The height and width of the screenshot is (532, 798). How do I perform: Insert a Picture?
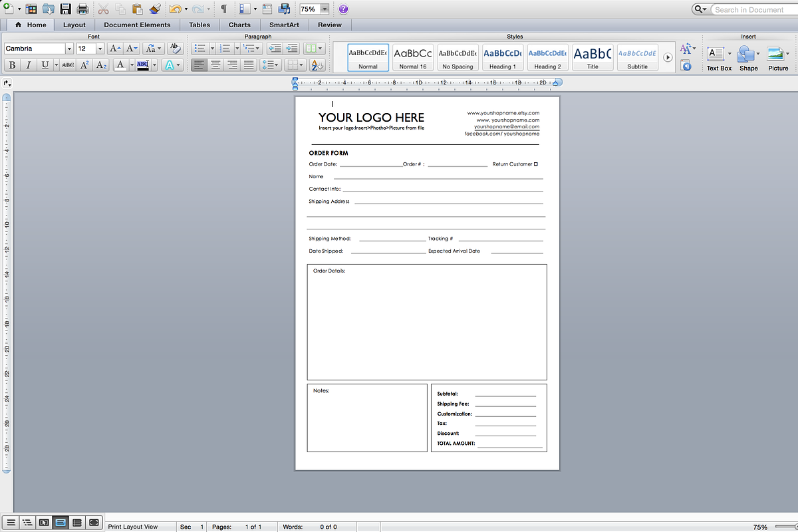pos(778,58)
